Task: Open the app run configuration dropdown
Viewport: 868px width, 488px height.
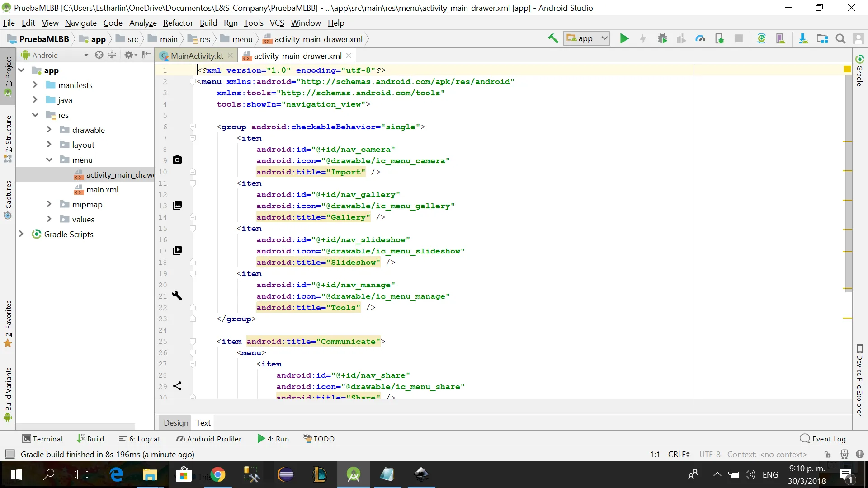Action: (x=586, y=39)
